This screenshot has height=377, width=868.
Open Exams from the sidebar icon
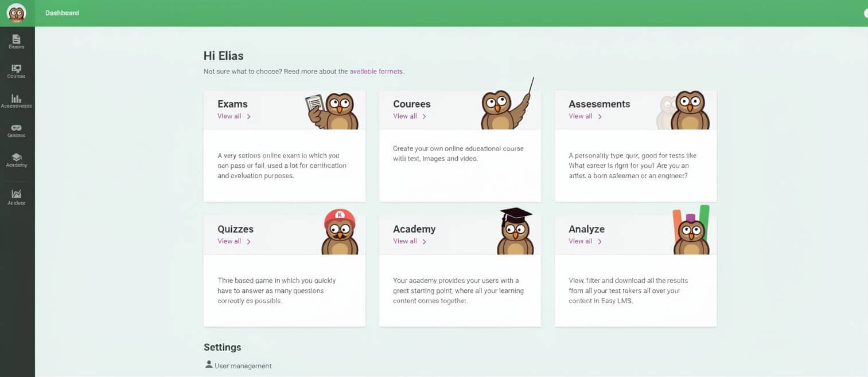(x=16, y=39)
